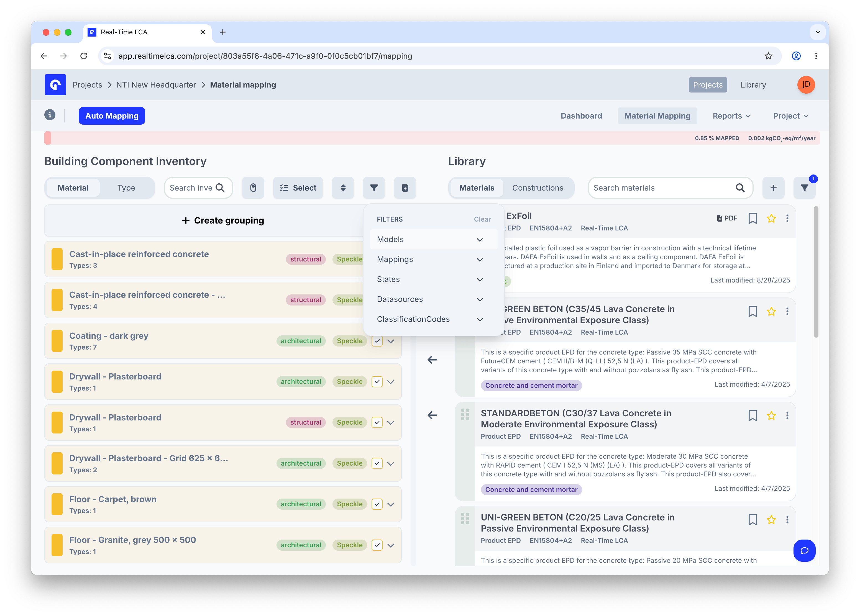Click the inventory export file icon
This screenshot has height=616, width=860.
[405, 188]
